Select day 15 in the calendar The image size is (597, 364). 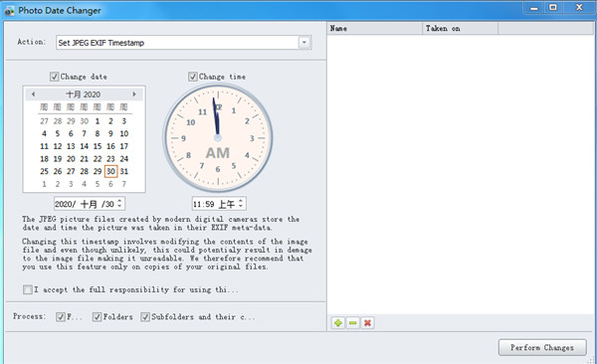[x=98, y=146]
